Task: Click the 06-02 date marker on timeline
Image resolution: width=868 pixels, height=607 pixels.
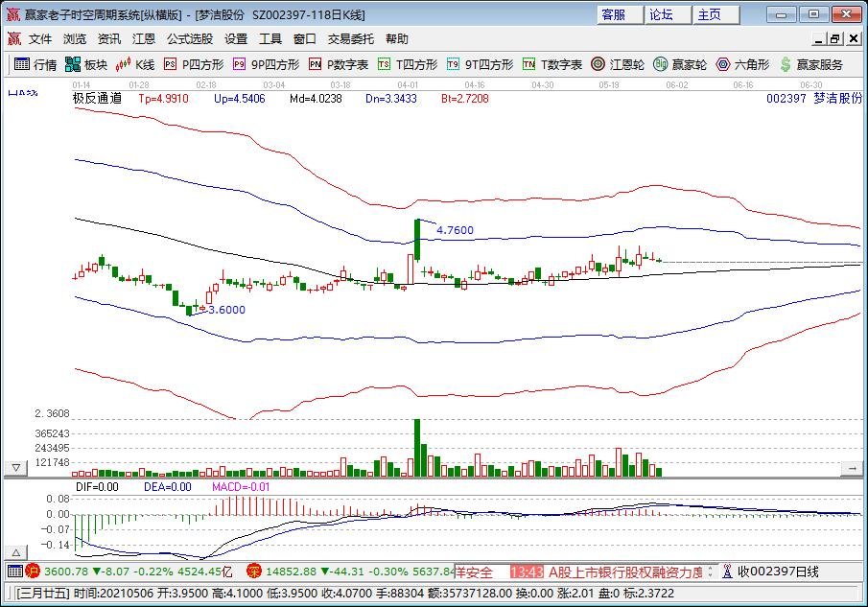Action: click(x=676, y=84)
